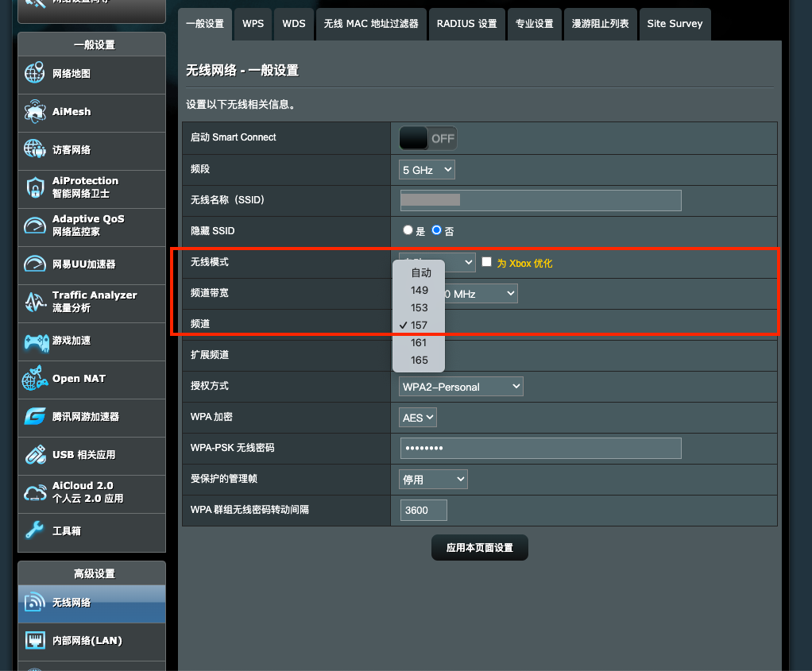The image size is (812, 671).
Task: Open AiProtection via the shield lock icon
Action: (x=35, y=187)
